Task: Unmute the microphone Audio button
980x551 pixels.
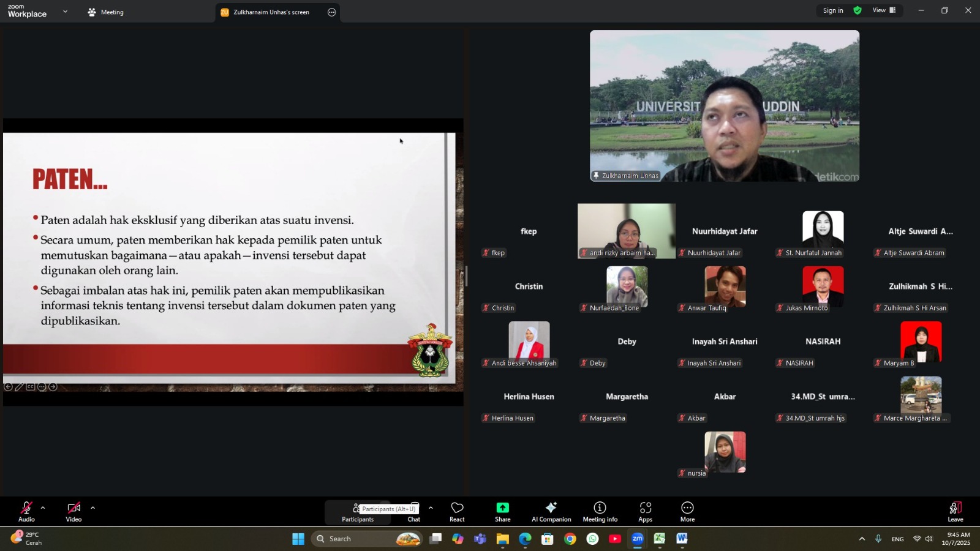Action: [x=26, y=512]
